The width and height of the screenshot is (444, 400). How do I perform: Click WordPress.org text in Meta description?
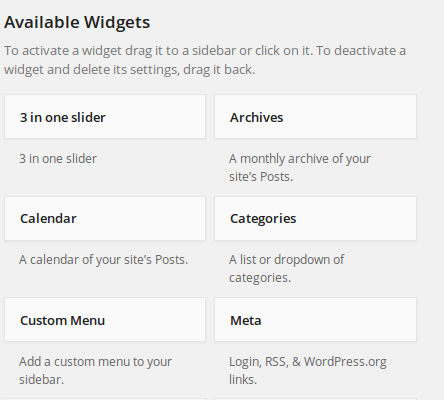coord(345,362)
